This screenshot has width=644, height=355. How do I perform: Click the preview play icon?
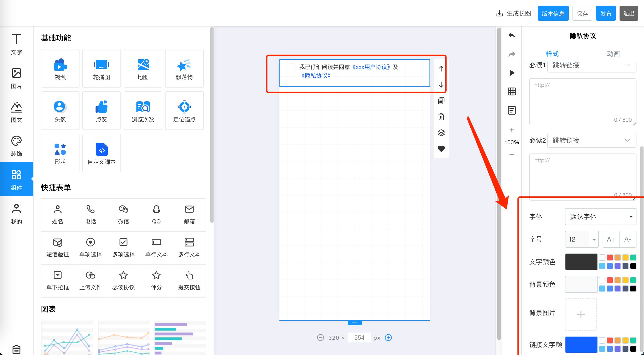(512, 73)
